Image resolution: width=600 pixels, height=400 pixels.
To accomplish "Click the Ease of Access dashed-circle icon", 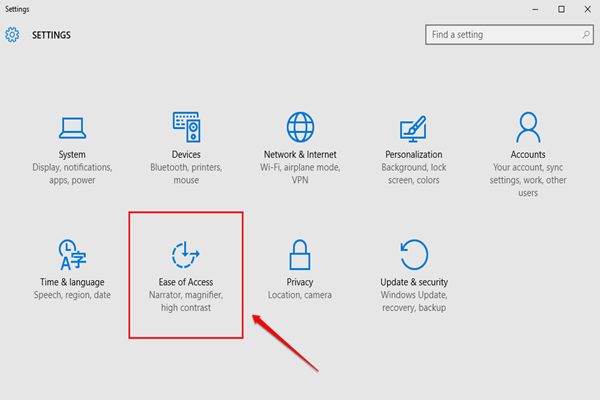I will click(186, 255).
